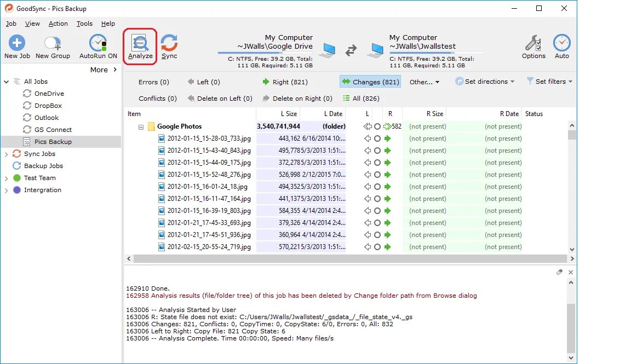
Task: Show the Right (821) filter
Action: click(285, 82)
